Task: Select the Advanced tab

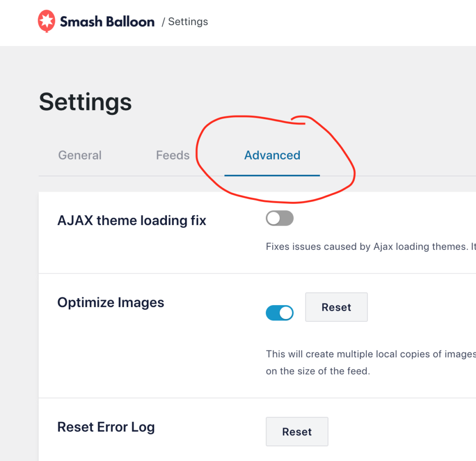Action: click(272, 155)
